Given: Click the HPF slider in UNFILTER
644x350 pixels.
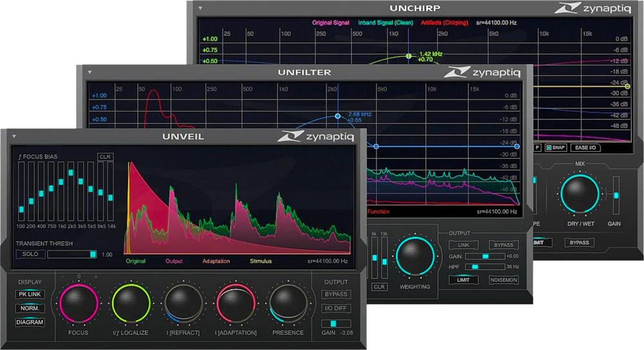Looking at the screenshot, I should [485, 267].
